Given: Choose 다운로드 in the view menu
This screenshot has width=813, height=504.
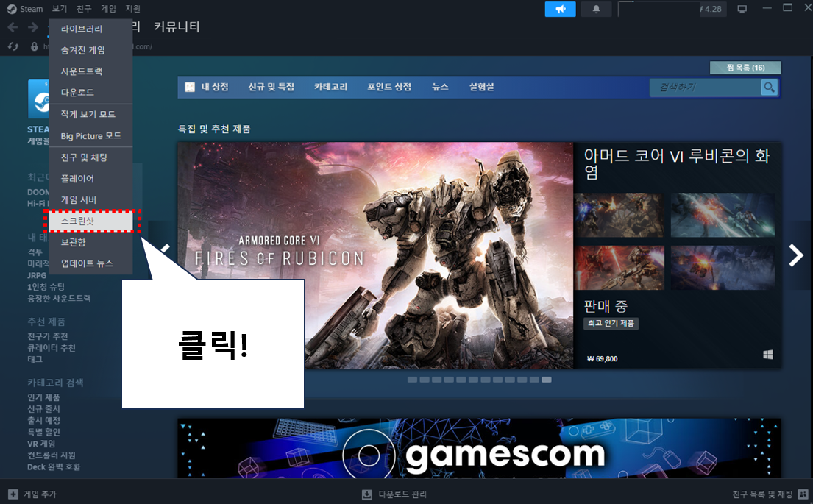Looking at the screenshot, I should pos(91,92).
